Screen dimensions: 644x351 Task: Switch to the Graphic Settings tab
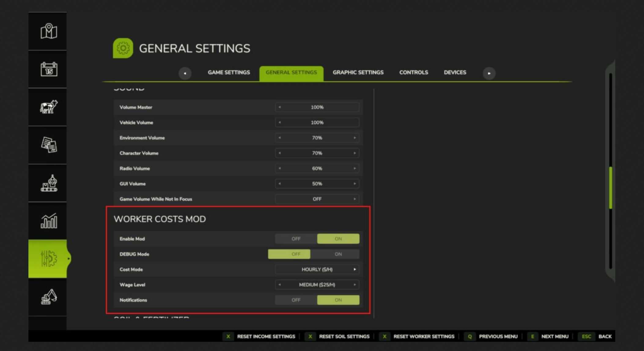358,72
